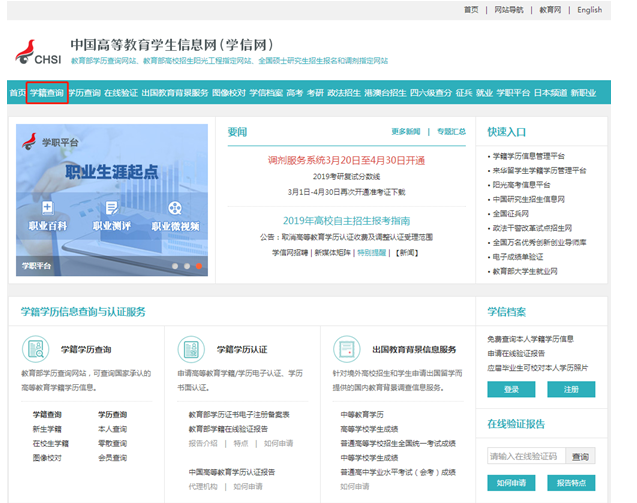Click the 注册 button
Viewport: 637px width, 503px height.
[570, 389]
